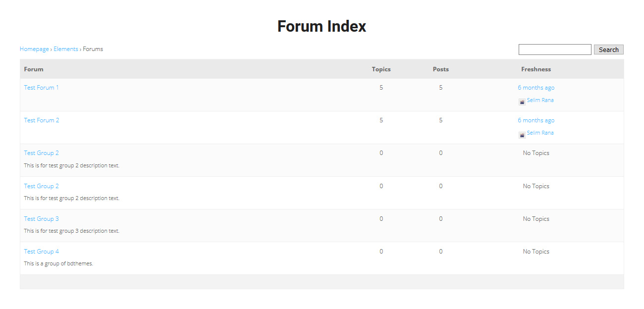Open Selim Rana name link in Test Forum 2 row
The height and width of the screenshot is (309, 644).
[x=540, y=133]
